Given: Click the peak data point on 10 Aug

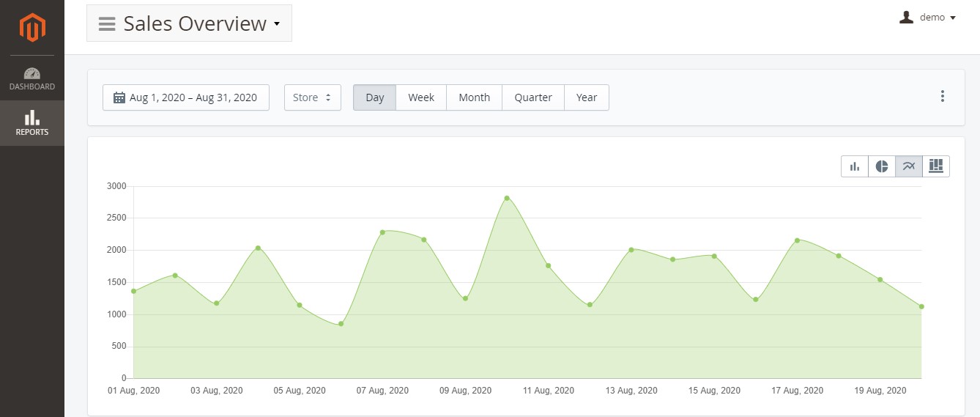Looking at the screenshot, I should pos(507,198).
